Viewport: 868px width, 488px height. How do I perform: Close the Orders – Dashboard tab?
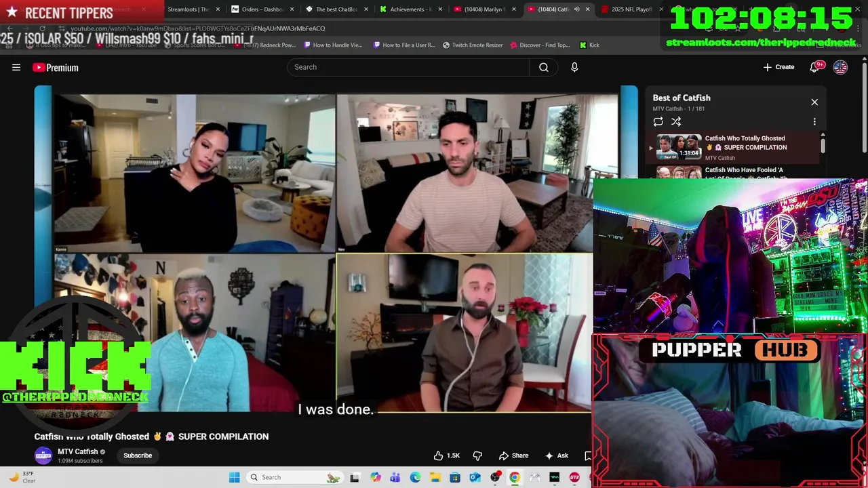292,9
